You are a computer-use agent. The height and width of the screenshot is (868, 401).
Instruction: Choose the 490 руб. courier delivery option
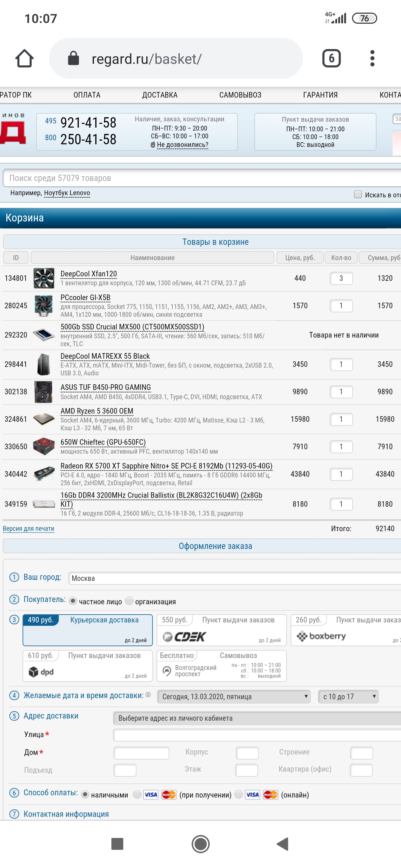[x=88, y=630]
